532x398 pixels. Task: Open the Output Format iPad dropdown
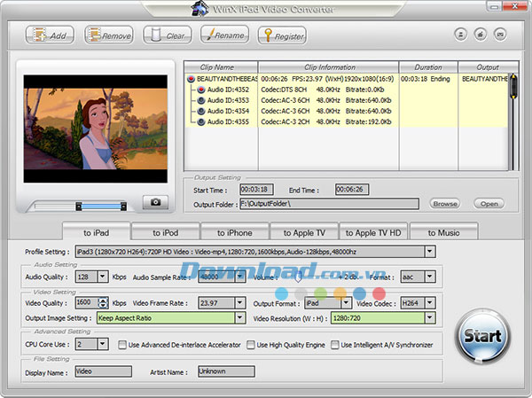point(347,303)
